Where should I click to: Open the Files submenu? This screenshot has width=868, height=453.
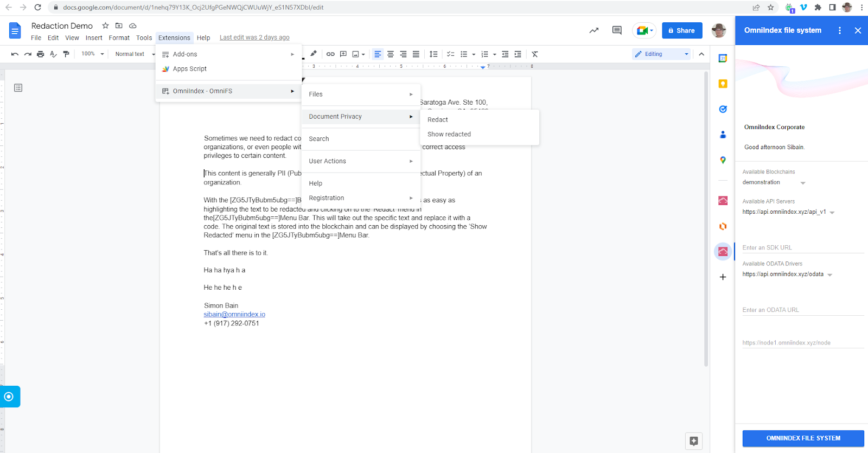pos(361,94)
